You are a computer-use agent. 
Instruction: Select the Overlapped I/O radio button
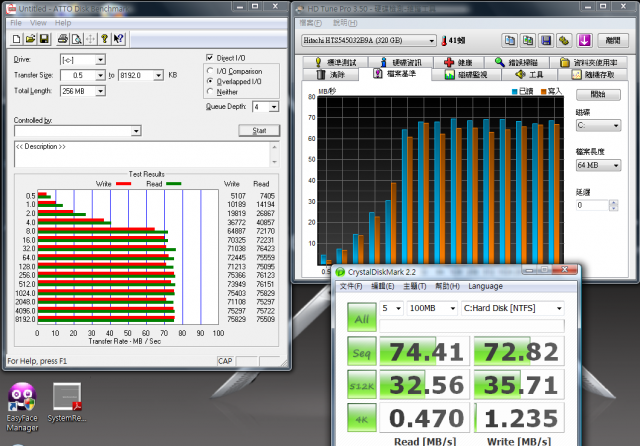point(210,81)
